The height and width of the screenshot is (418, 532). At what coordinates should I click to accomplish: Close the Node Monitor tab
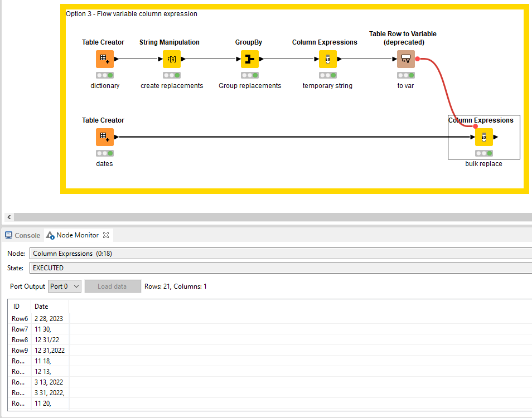[106, 235]
